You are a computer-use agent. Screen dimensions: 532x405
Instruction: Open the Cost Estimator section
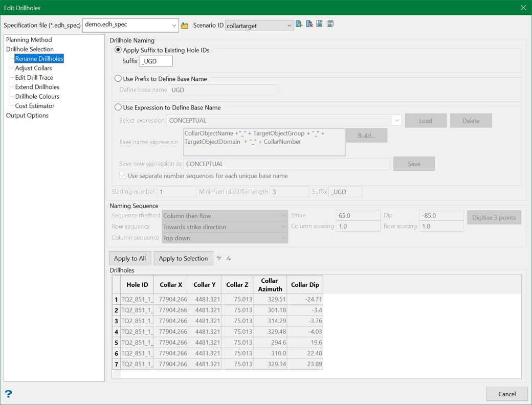pyautogui.click(x=34, y=106)
